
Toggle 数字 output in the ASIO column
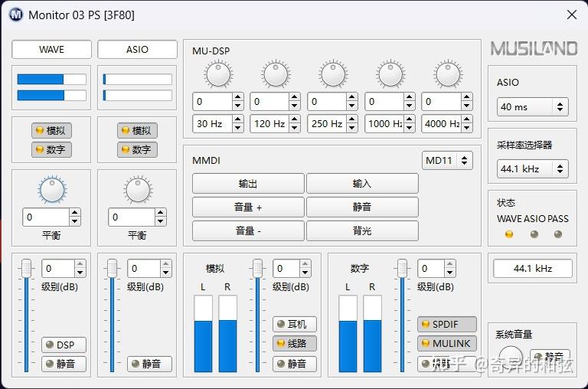click(137, 149)
